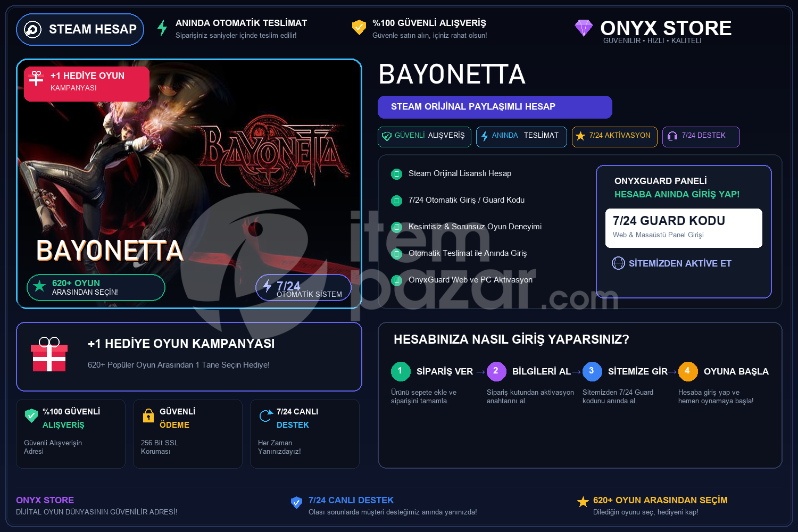The width and height of the screenshot is (798, 532).
Task: Click the green lightning bolt delivery icon
Action: pos(162,28)
